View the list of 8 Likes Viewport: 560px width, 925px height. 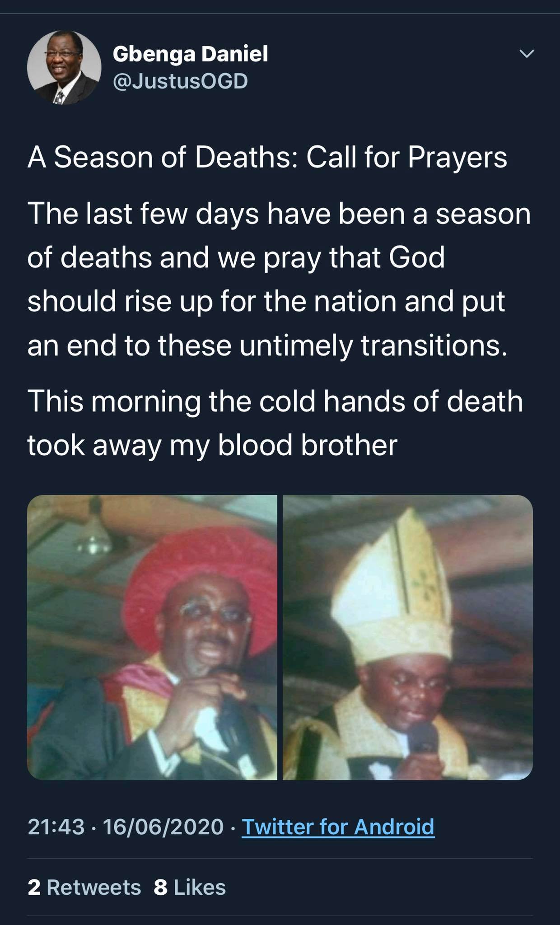190,887
